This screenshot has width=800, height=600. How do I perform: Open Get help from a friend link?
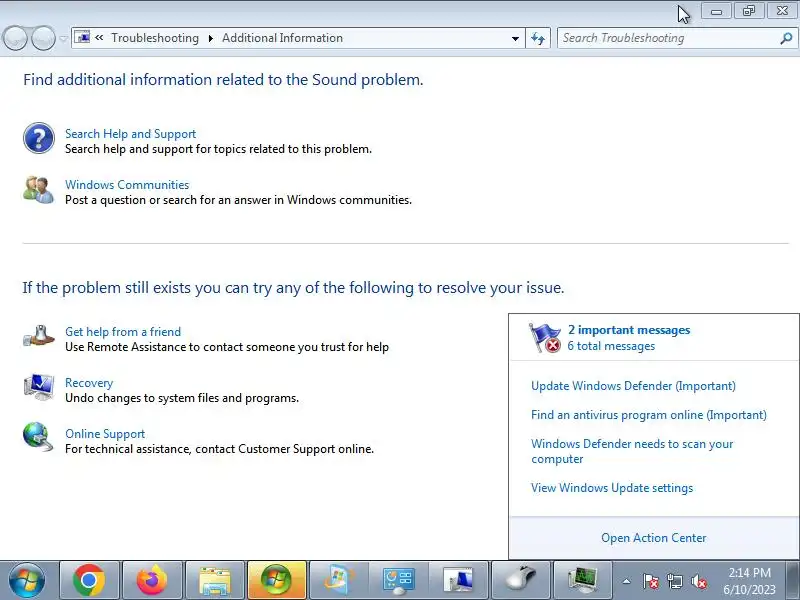(x=123, y=332)
